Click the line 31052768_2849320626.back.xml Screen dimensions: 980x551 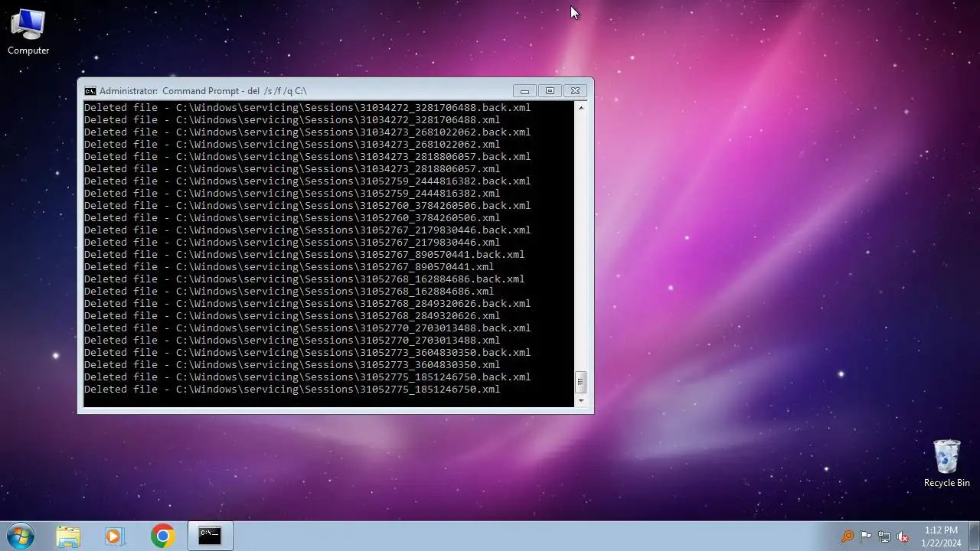(307, 304)
